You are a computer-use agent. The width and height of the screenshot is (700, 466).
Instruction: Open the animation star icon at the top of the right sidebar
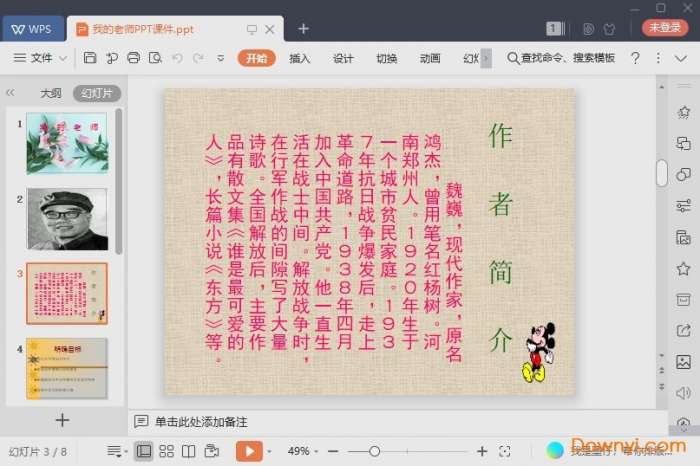683,112
